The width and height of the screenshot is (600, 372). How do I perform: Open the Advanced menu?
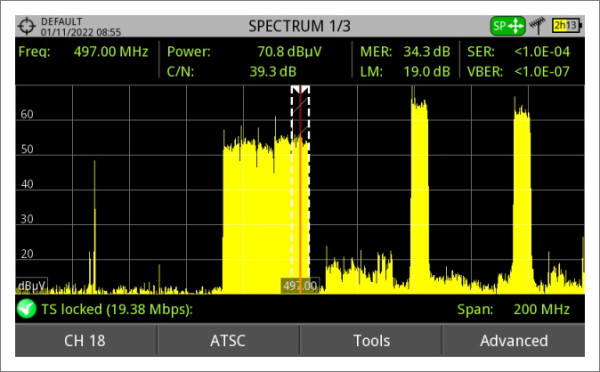tap(514, 341)
